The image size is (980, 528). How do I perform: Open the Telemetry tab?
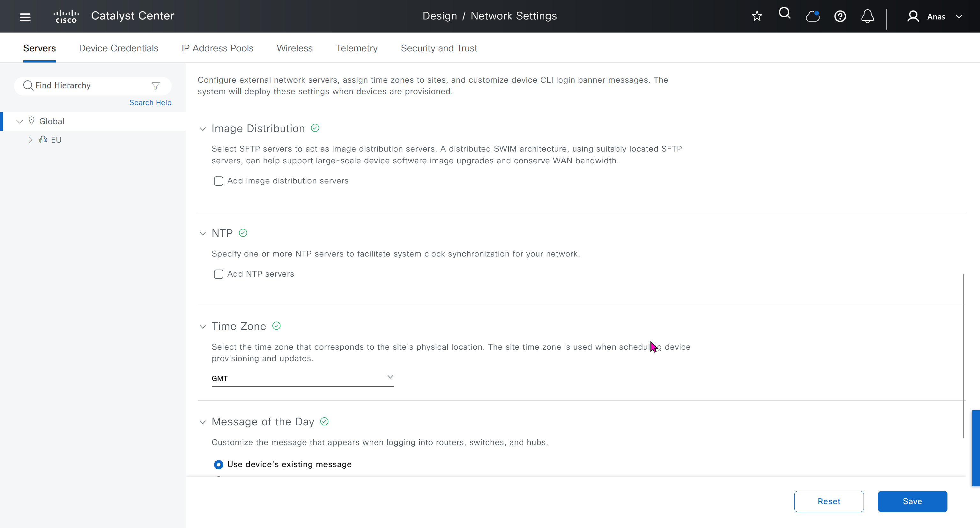coord(356,48)
